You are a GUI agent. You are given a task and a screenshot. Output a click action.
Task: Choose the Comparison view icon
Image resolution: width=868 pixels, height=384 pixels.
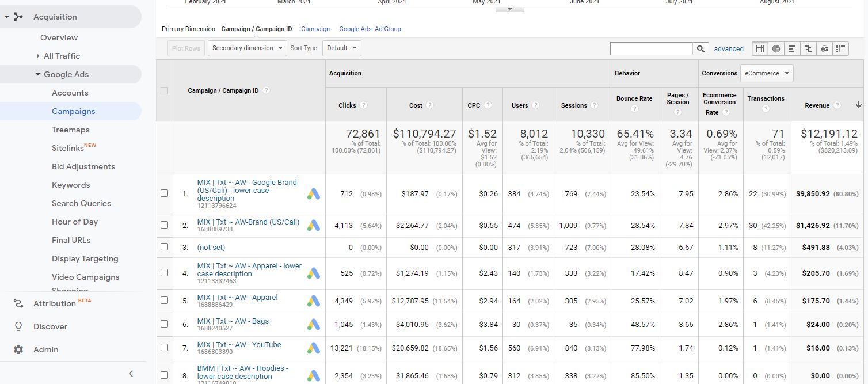808,49
